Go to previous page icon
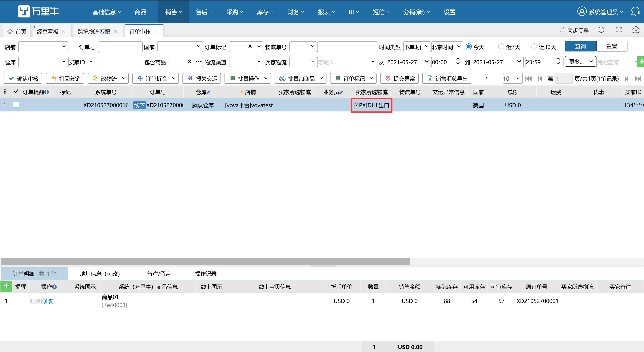Viewport: 644px width, 352px height. point(540,79)
